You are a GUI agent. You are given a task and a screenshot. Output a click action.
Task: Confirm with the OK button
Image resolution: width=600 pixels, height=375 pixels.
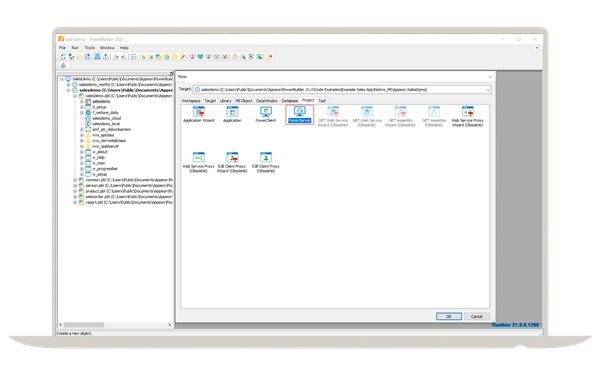point(448,316)
